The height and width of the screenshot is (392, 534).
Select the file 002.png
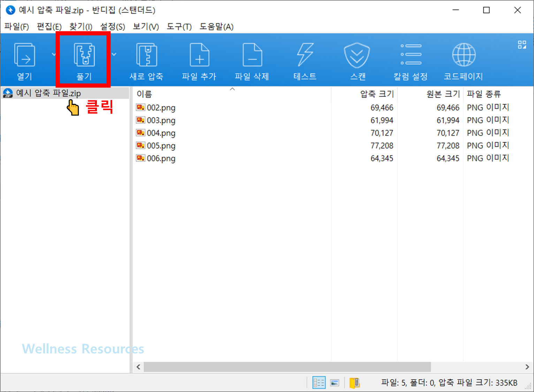[x=161, y=108]
